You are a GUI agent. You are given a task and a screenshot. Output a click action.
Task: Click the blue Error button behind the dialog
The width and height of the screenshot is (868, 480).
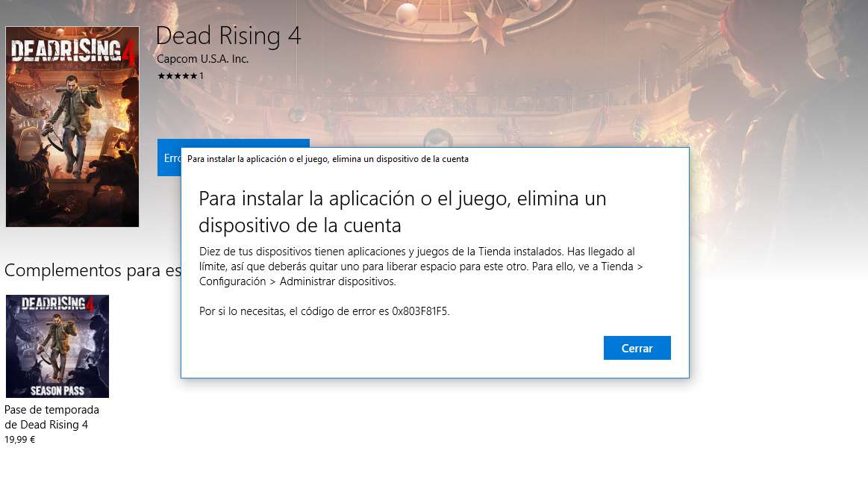169,158
